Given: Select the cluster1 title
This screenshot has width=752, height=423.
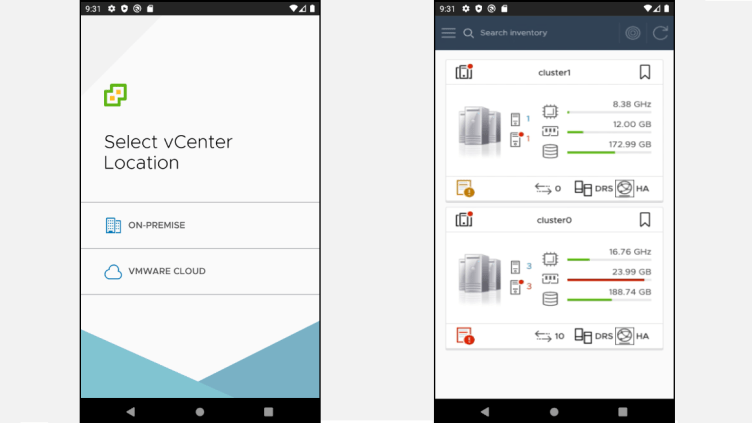Looking at the screenshot, I should coord(554,72).
